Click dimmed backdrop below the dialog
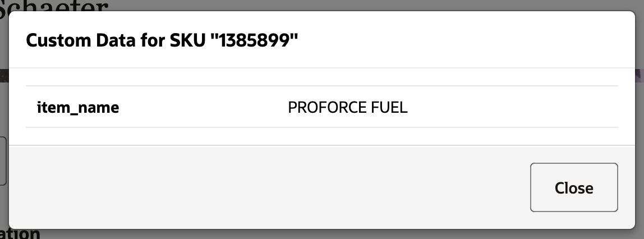The image size is (644, 239). (x=337, y=234)
